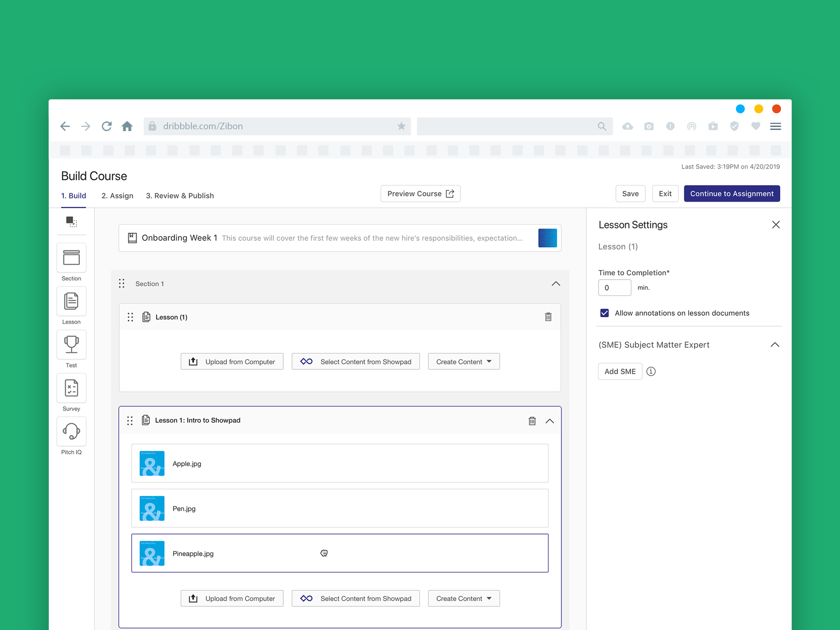Open the 3. Review & Publish tab
The height and width of the screenshot is (630, 840).
click(x=180, y=196)
